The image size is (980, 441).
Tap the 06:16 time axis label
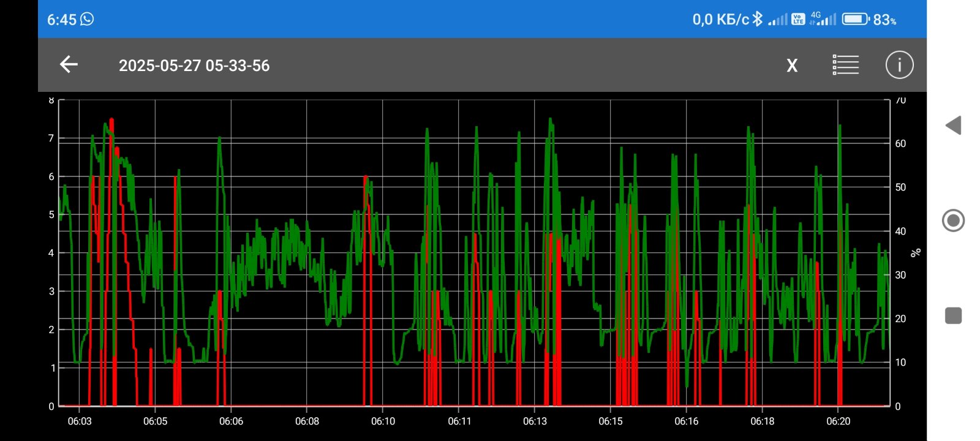click(687, 421)
